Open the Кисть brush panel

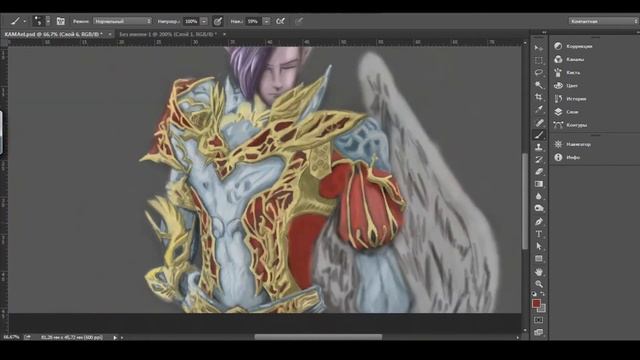[x=567, y=72]
